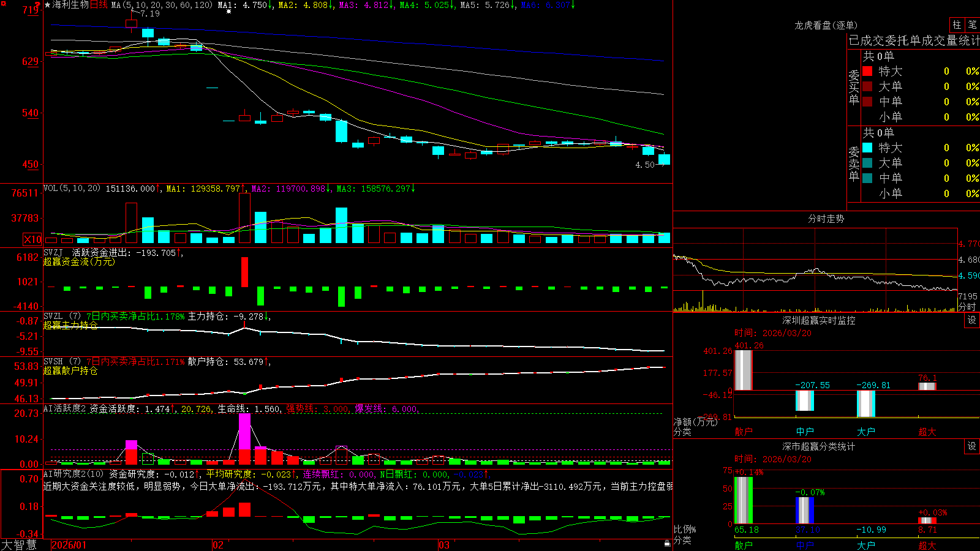Click the 超赢主力持仓 label
980x551 pixels.
pos(70,325)
